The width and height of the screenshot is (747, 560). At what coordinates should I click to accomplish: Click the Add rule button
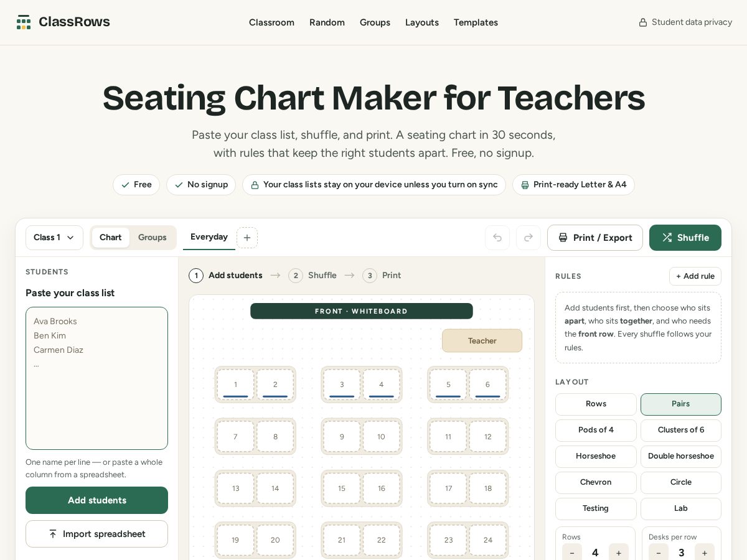click(695, 276)
